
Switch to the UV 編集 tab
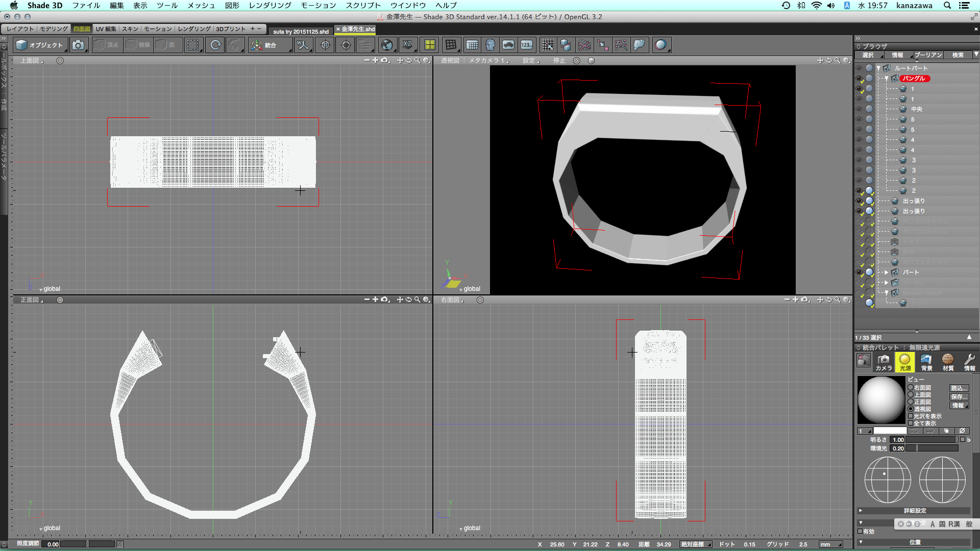[106, 29]
